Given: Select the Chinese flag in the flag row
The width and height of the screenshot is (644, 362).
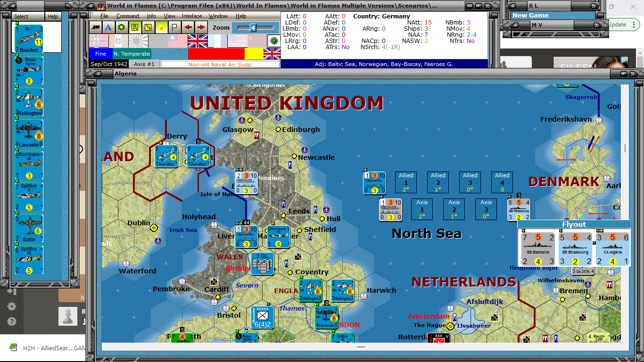Looking at the screenshot, I should 178,41.
